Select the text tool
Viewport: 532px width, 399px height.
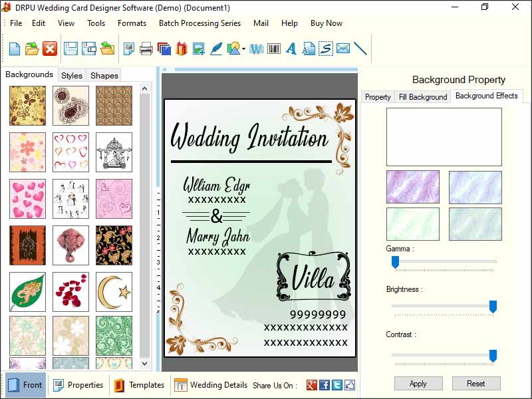point(291,49)
